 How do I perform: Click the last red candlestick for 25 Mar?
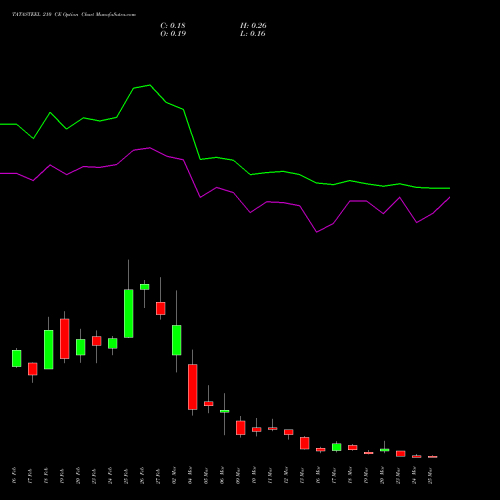(433, 457)
